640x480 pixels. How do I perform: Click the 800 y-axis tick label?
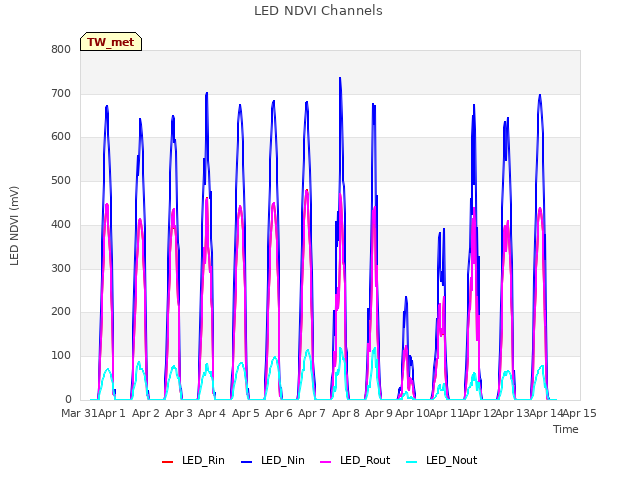point(61,49)
